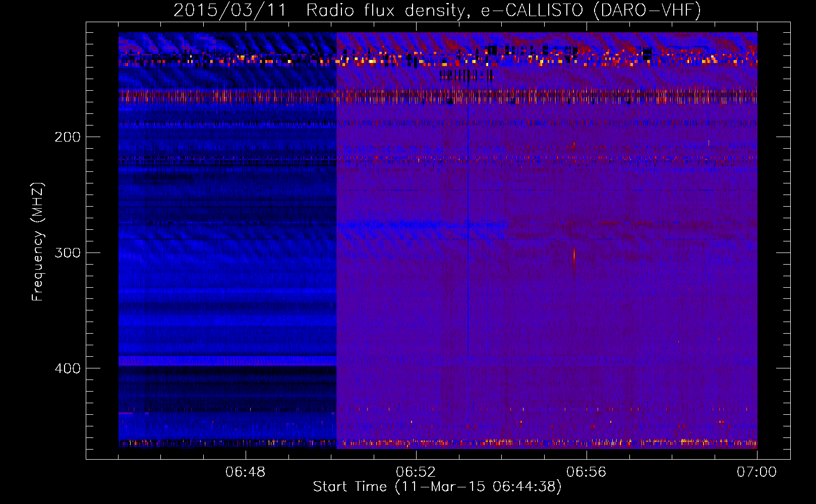Click the "Frequency (MHZ)" axis label
This screenshot has width=816, height=504.
38,241
